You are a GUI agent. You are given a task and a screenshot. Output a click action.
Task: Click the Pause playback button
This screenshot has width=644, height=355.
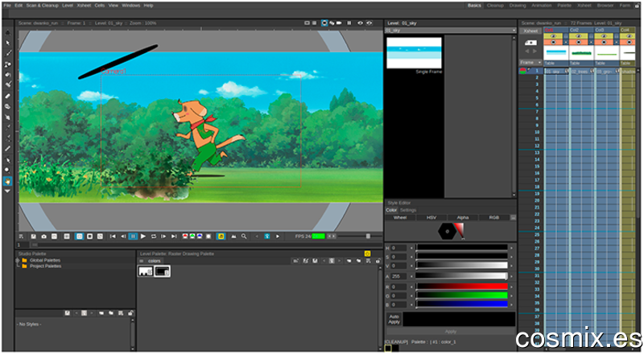(x=133, y=236)
